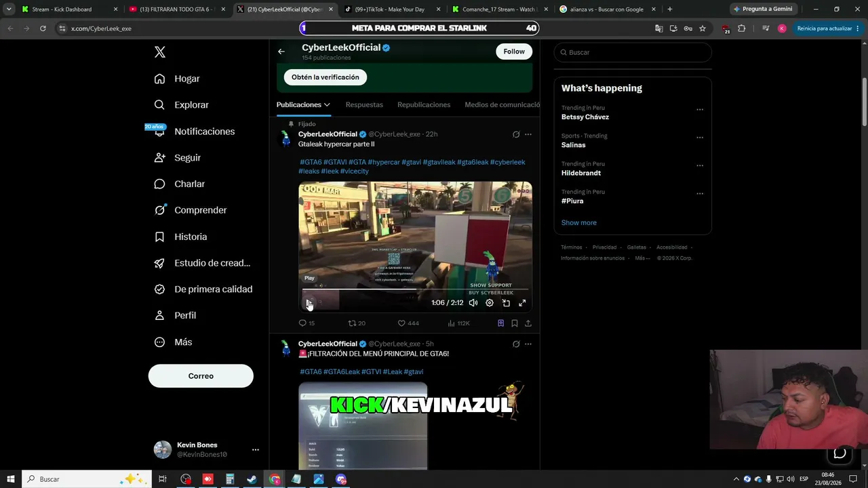The image size is (868, 488).
Task: Open Notificaciones in the sidebar
Action: 194,131
